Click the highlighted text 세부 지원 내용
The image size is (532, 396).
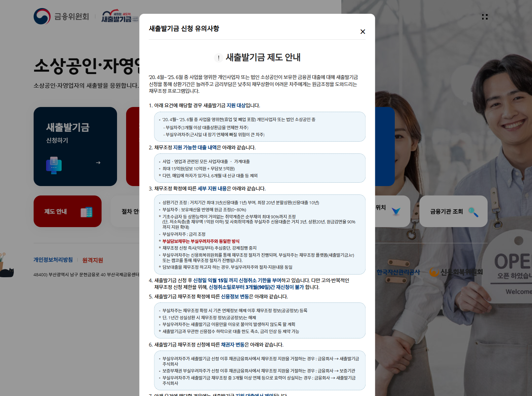(x=212, y=188)
